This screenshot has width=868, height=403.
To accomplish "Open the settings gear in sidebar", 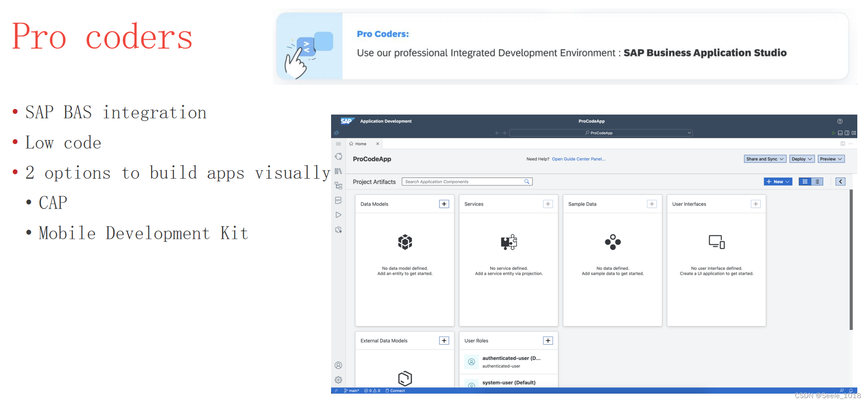I will pos(338,380).
